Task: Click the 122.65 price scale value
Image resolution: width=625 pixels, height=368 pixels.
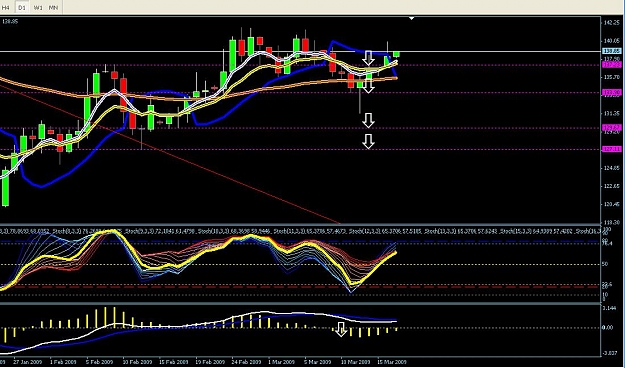Action: pyautogui.click(x=612, y=186)
